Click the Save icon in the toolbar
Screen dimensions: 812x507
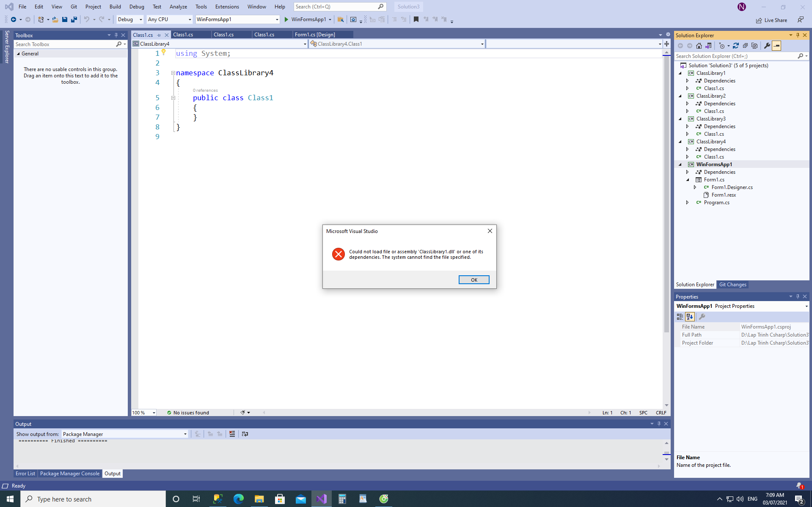coord(65,19)
